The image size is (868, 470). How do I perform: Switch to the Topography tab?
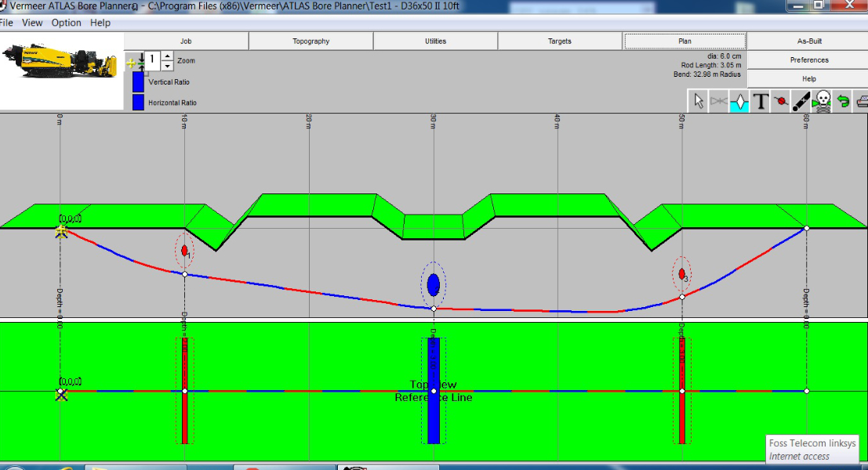(311, 41)
